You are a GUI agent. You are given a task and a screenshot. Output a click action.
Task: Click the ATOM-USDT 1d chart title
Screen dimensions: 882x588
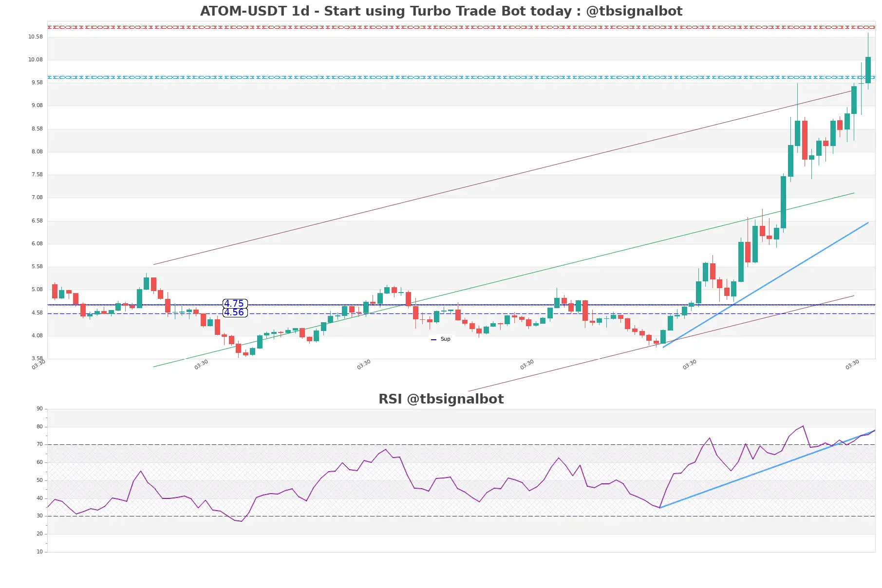pyautogui.click(x=441, y=11)
